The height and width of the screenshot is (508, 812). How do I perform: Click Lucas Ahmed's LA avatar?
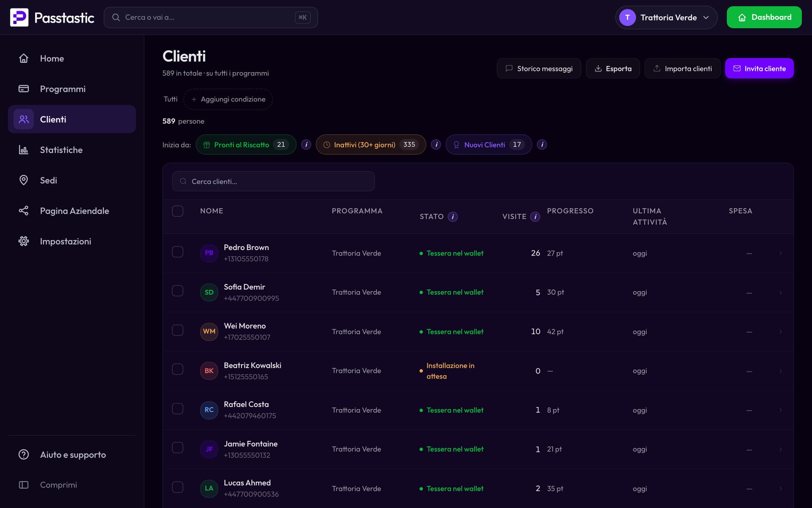[x=209, y=489]
